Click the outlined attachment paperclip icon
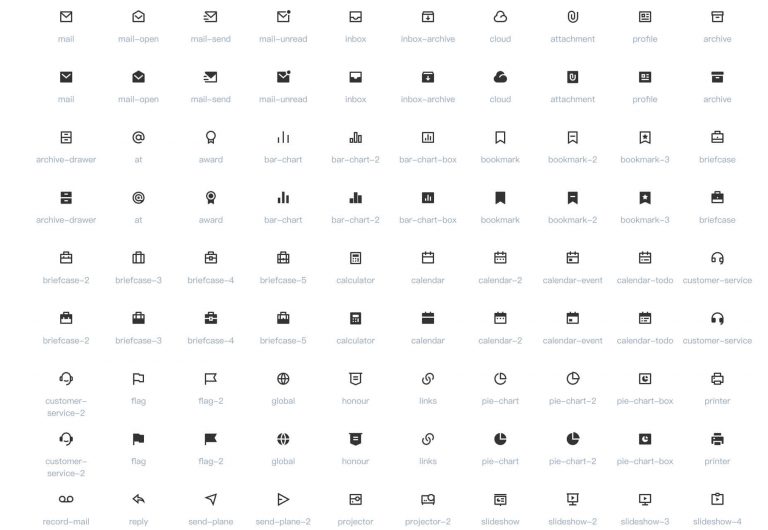Screen dimensions: 768x530 (x=572, y=17)
